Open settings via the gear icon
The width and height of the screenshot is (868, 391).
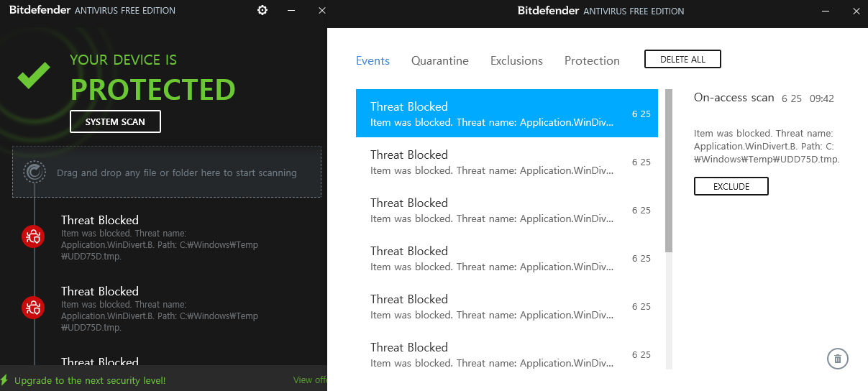coord(262,11)
